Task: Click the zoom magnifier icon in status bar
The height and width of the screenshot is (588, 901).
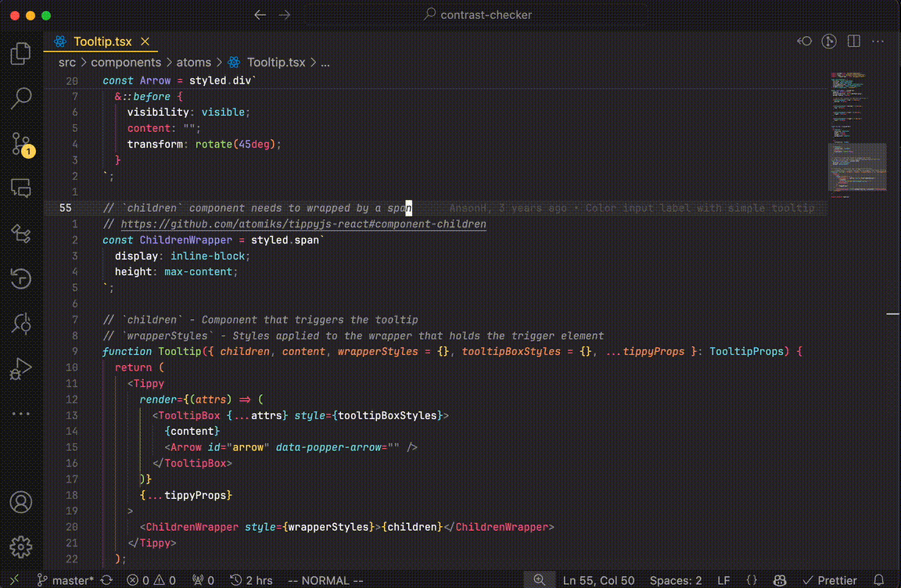Action: [x=539, y=580]
